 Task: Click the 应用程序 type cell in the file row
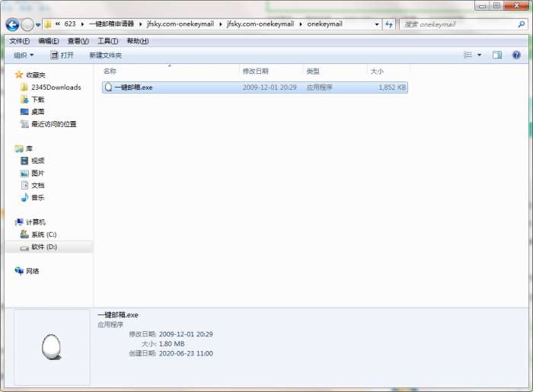point(319,88)
